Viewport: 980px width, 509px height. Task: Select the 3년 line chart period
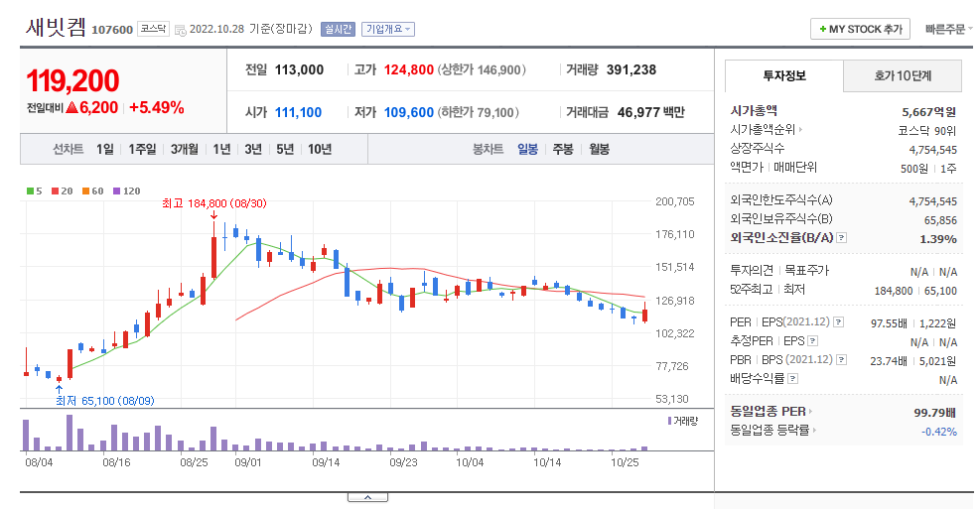pyautogui.click(x=253, y=149)
